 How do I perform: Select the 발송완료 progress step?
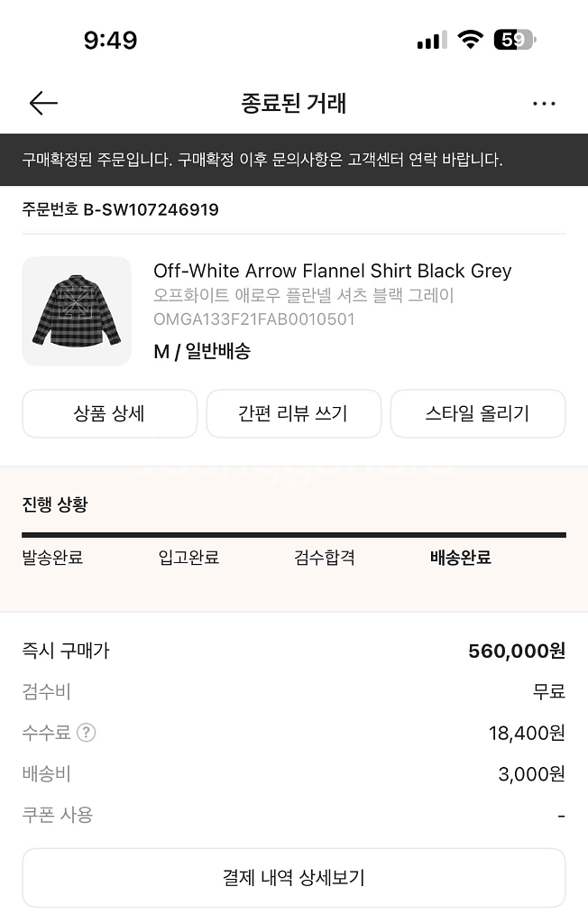[52, 558]
